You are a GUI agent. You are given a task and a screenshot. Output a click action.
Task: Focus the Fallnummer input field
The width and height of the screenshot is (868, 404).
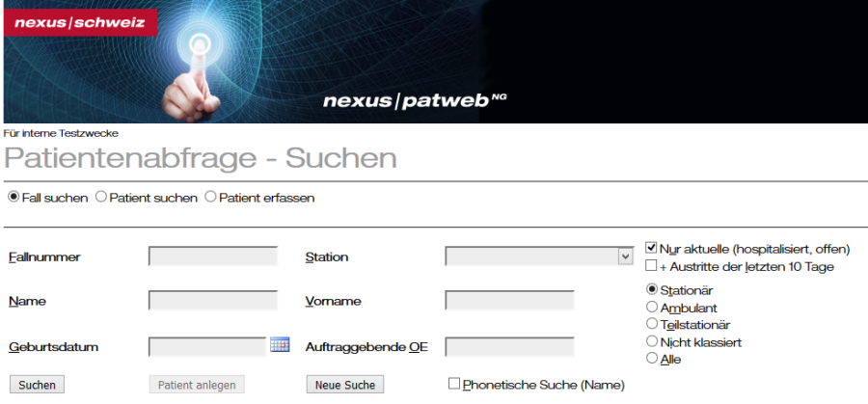point(213,256)
